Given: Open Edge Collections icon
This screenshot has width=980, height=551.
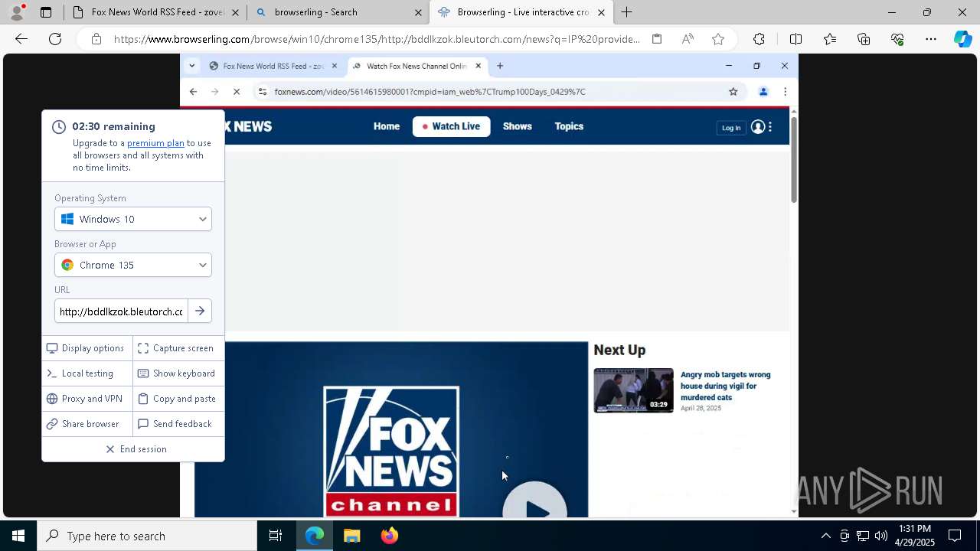Looking at the screenshot, I should tap(864, 39).
